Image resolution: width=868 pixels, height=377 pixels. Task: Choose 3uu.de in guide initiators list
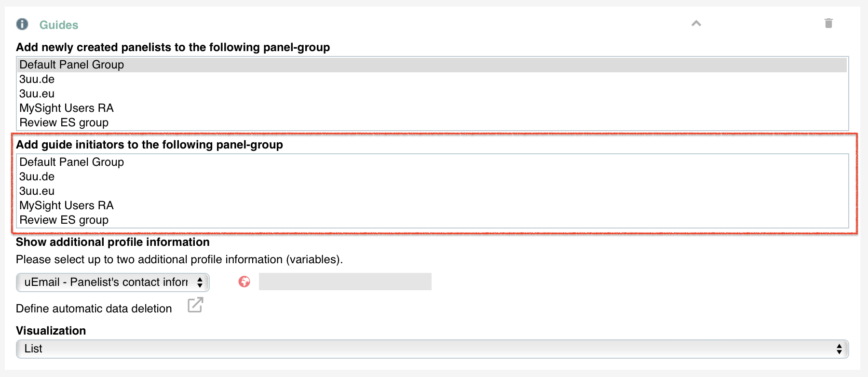[x=433, y=176]
